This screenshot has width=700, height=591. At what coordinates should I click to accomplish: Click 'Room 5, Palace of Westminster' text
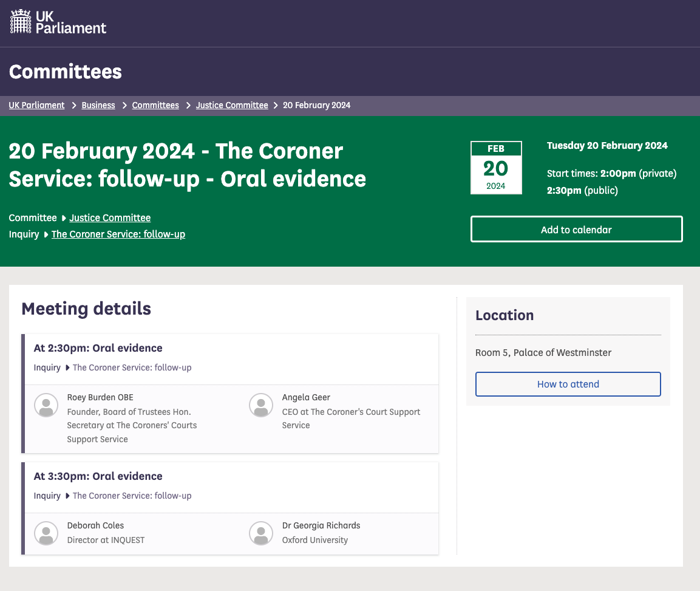click(x=543, y=352)
